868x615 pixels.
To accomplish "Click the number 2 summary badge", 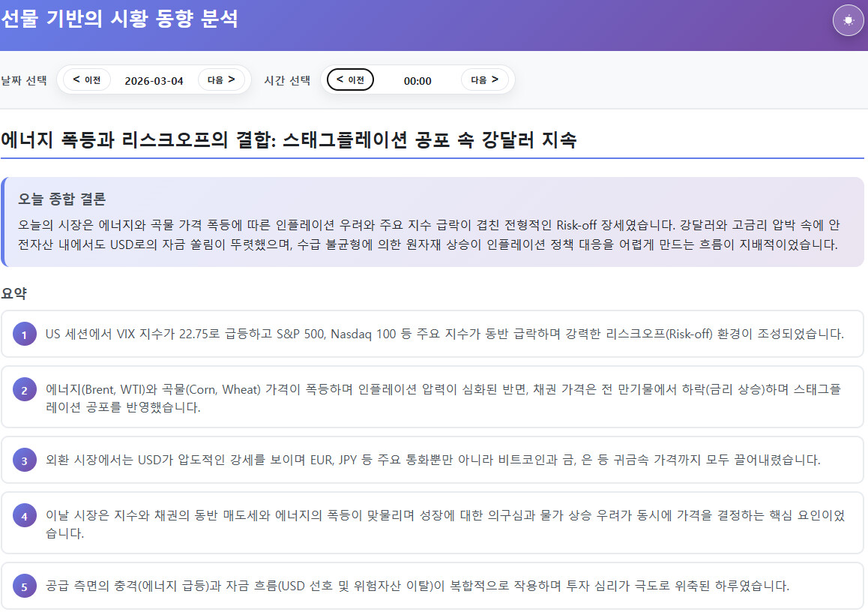I will pyautogui.click(x=25, y=390).
